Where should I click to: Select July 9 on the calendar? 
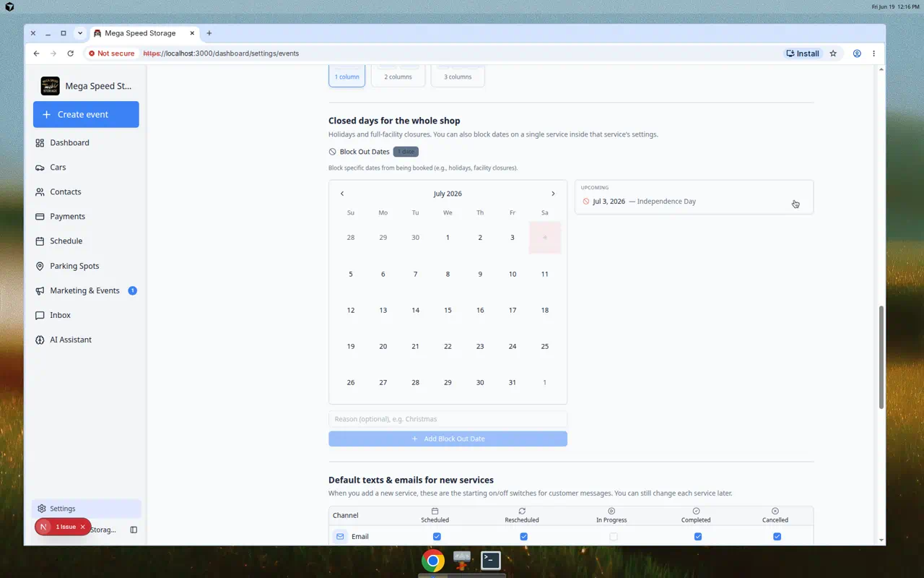480,274
